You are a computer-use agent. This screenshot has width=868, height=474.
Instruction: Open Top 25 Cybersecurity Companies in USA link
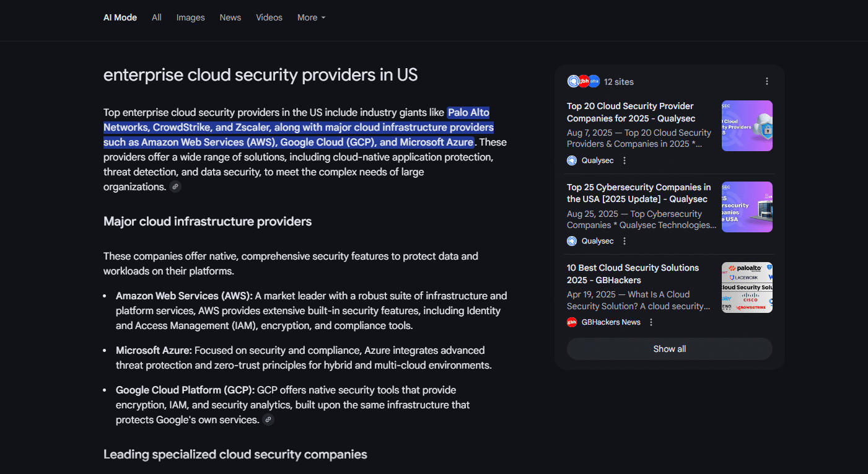click(638, 193)
